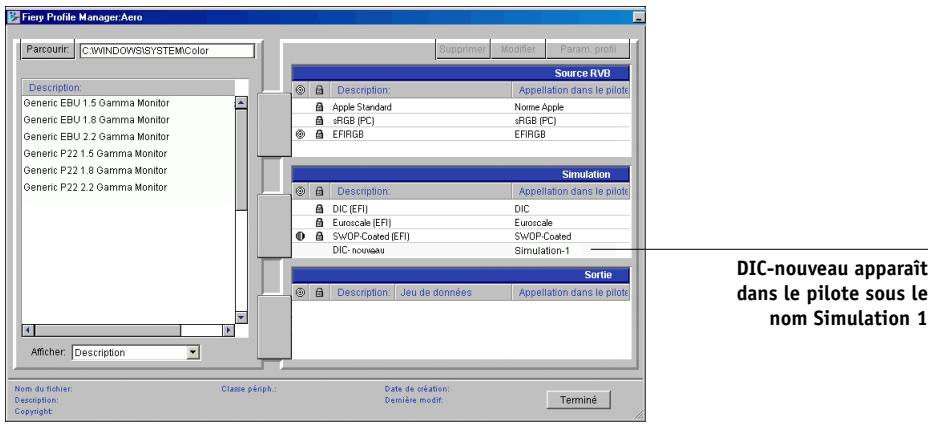931x425 pixels.
Task: Click the transfer button beside Source RVB
Action: click(x=274, y=125)
